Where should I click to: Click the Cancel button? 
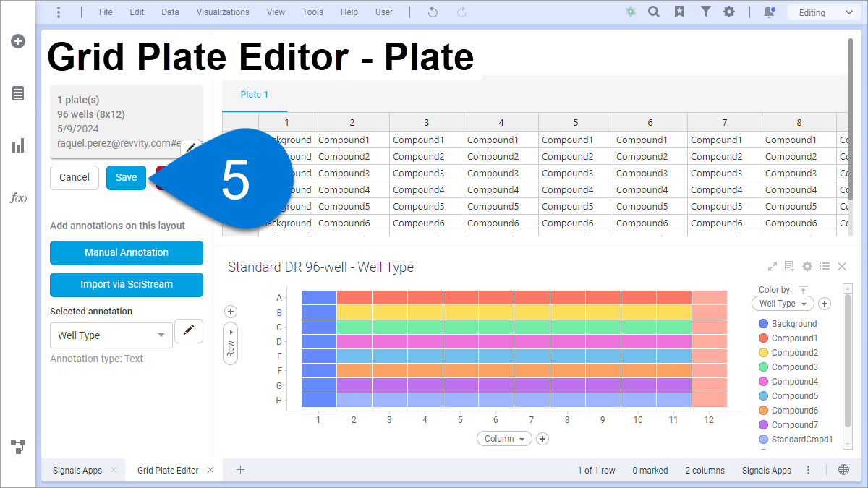tap(75, 177)
